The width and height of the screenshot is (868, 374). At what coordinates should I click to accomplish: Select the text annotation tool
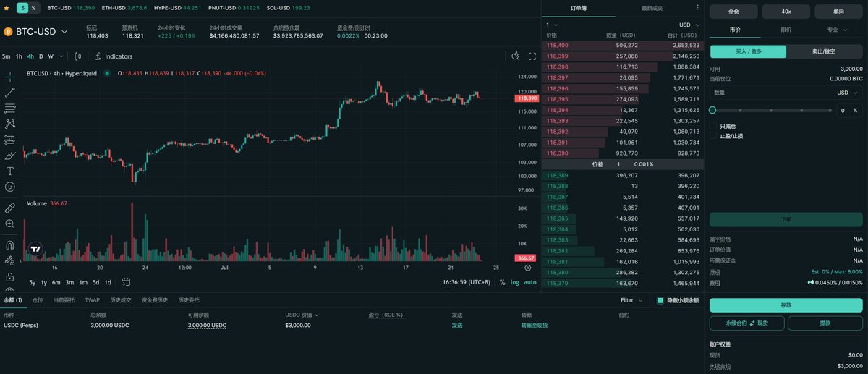coord(10,171)
